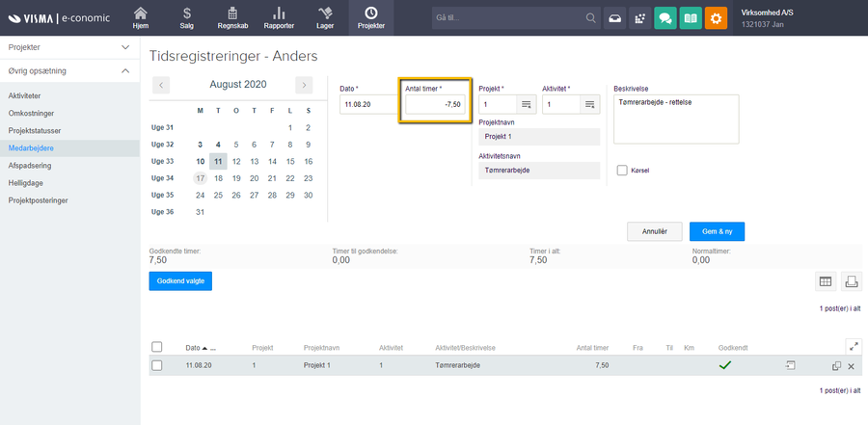The height and width of the screenshot is (425, 868).
Task: Click the green book help icon
Action: tap(690, 18)
